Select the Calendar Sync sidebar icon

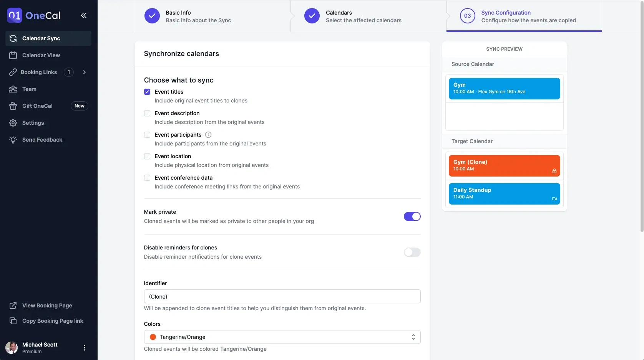[x=13, y=38]
